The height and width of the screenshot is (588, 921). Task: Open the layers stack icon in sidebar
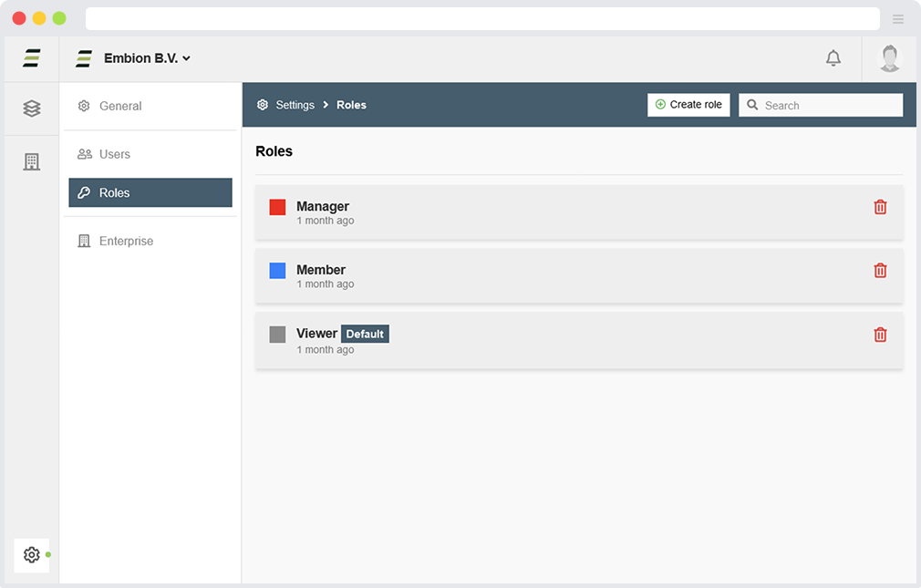(x=32, y=108)
